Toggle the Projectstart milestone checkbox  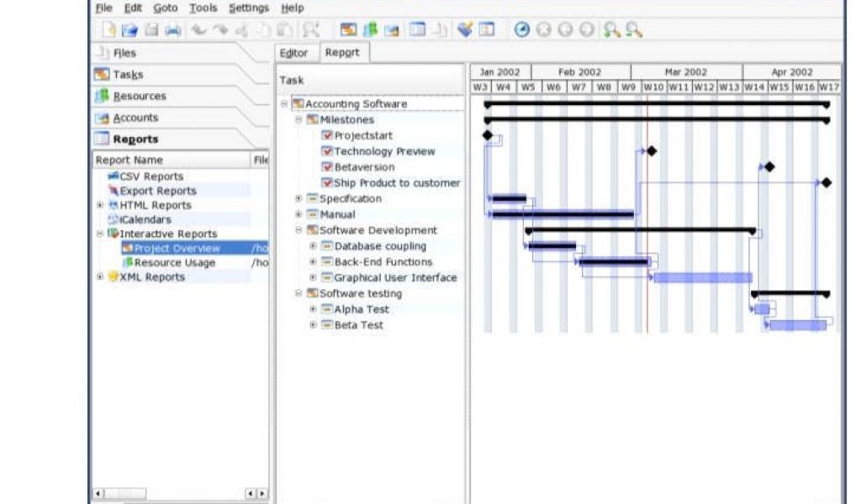[x=327, y=135]
